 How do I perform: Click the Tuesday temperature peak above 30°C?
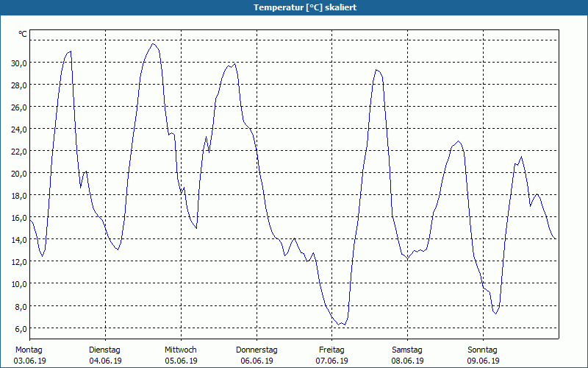153,44
